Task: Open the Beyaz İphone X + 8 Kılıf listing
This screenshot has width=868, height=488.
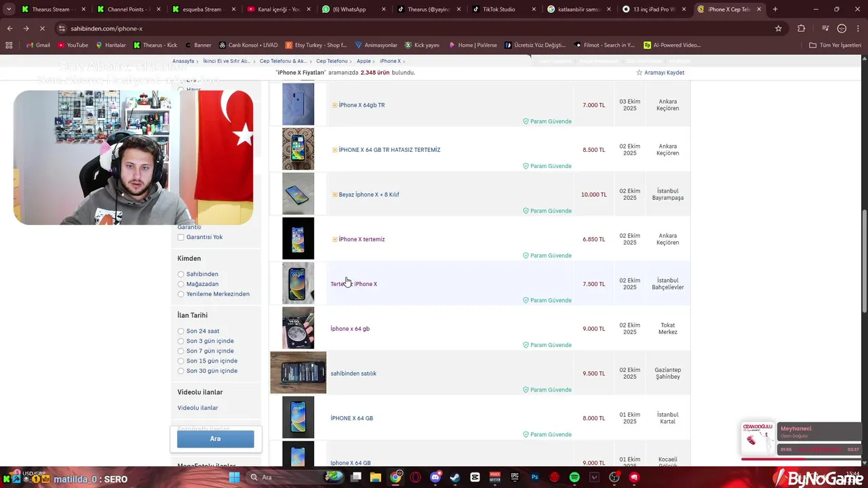Action: tap(369, 195)
